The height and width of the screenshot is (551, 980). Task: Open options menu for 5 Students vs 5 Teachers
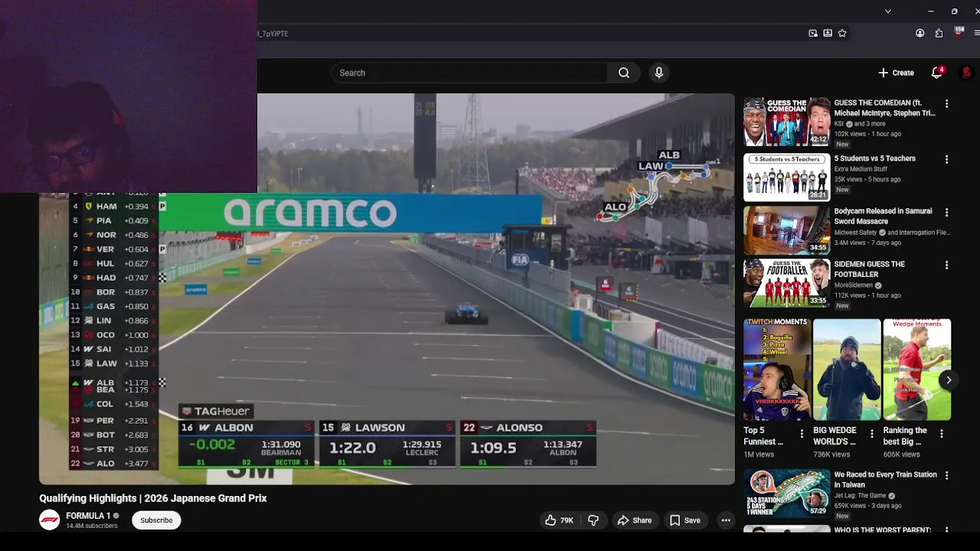[946, 159]
